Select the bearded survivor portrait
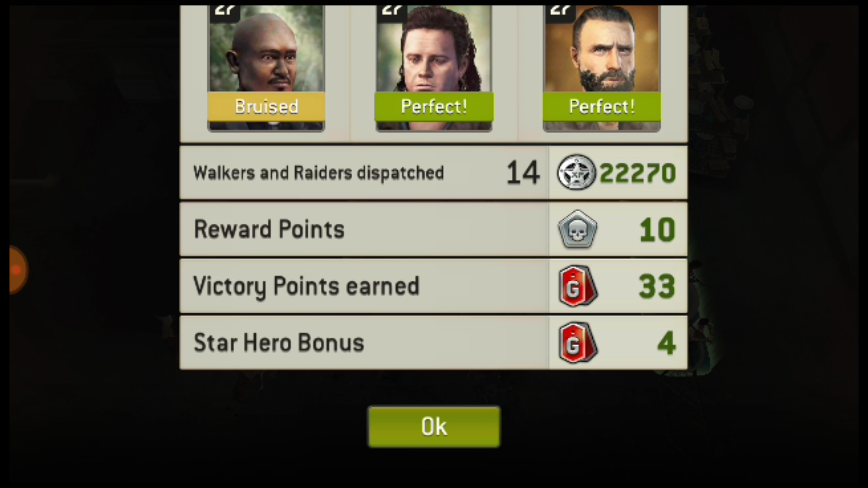 601,68
